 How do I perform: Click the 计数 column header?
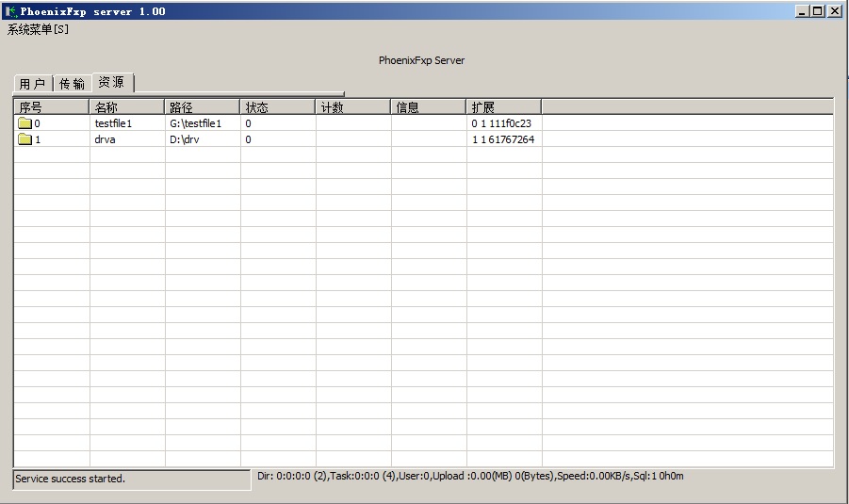coord(352,107)
